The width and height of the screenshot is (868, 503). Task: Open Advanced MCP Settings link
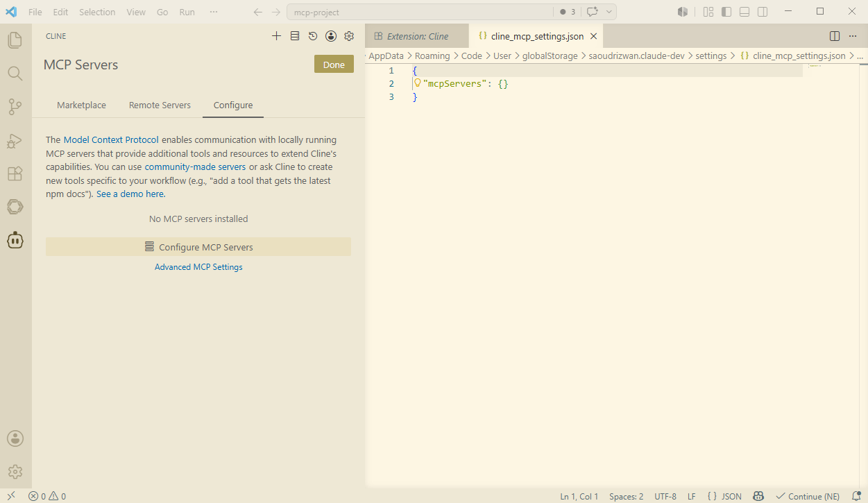click(x=198, y=267)
